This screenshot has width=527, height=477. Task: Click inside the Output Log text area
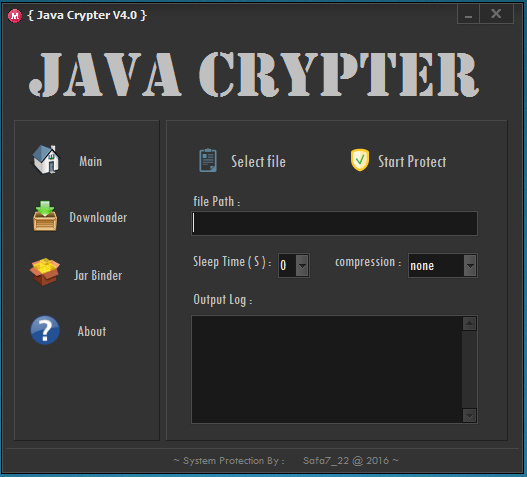click(x=327, y=369)
